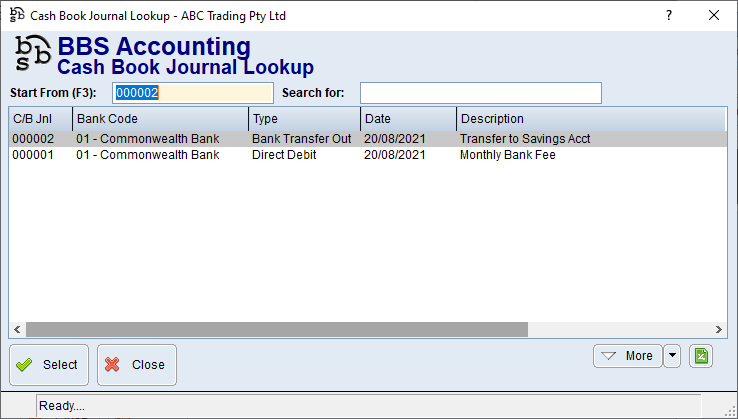Focus the Start From (F3) field
This screenshot has width=738, height=419.
192,93
